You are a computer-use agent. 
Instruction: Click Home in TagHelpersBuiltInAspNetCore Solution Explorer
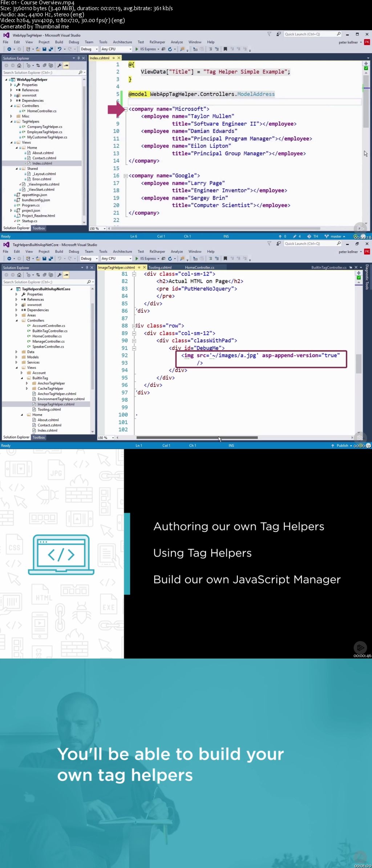pyautogui.click(x=19, y=275)
